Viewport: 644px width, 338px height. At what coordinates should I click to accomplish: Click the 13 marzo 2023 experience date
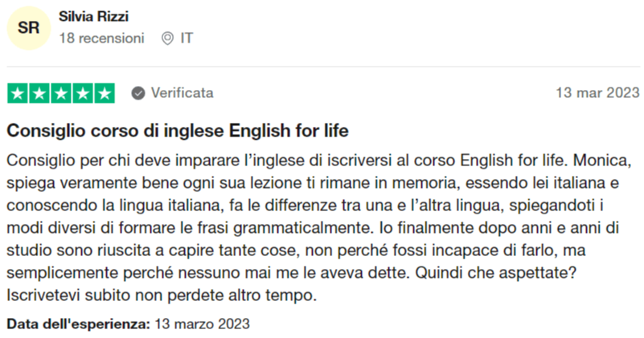tap(202, 324)
